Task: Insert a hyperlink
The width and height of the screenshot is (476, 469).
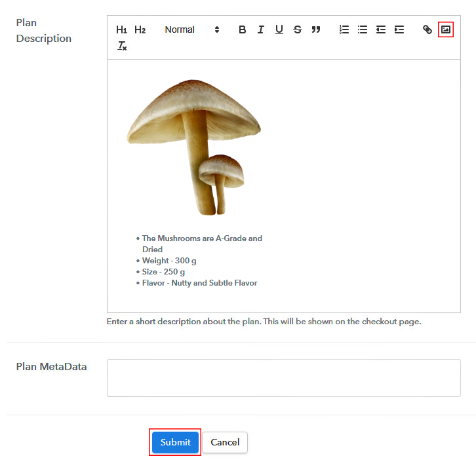Action: (x=427, y=29)
